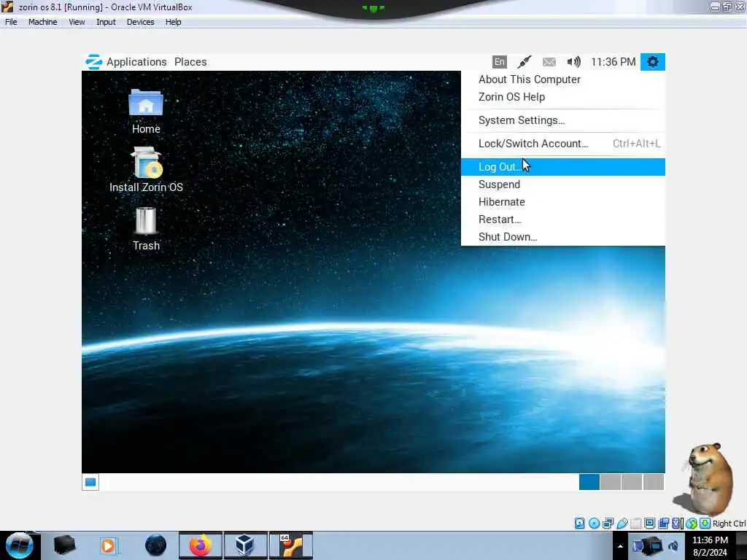Open the black box taskbar app

(x=64, y=545)
